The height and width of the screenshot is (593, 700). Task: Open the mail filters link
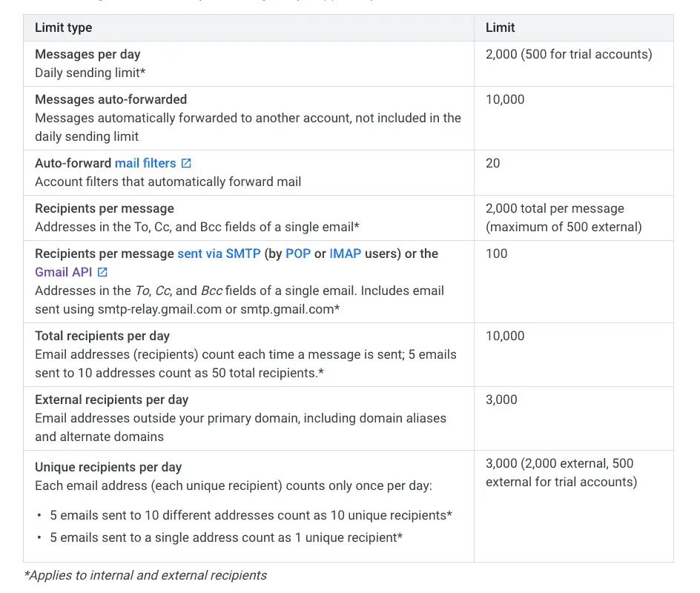(x=145, y=163)
